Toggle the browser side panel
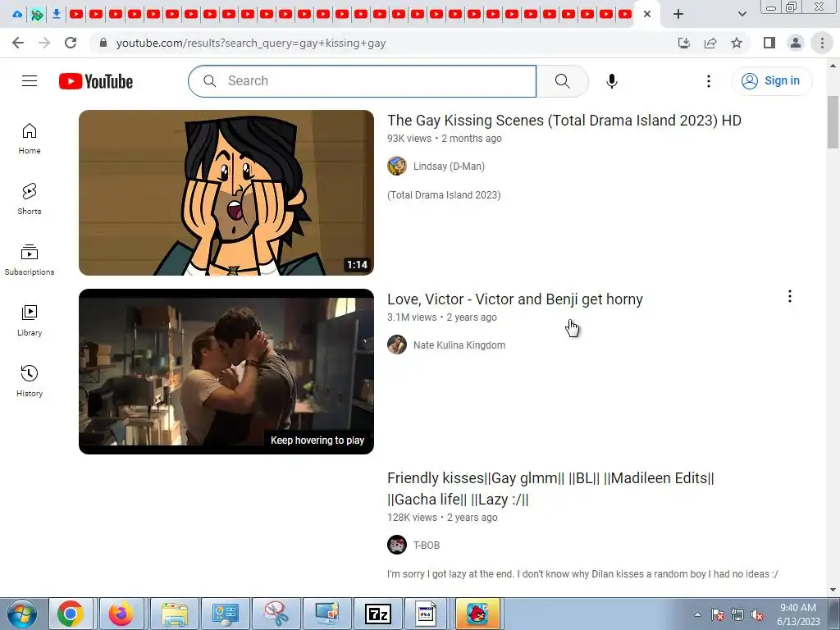 pyautogui.click(x=769, y=43)
